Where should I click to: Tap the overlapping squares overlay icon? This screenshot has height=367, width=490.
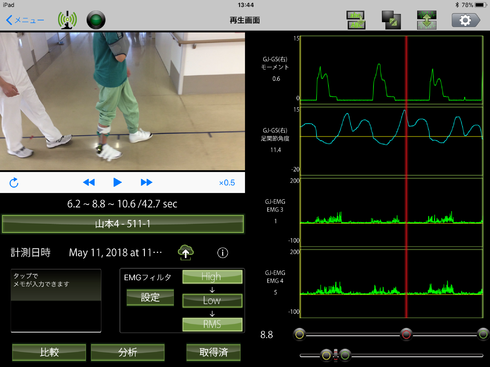pyautogui.click(x=391, y=20)
